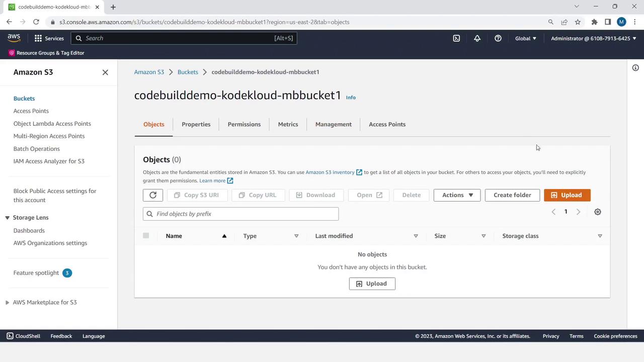Refresh the objects list
Image resolution: width=644 pixels, height=362 pixels.
(x=153, y=195)
